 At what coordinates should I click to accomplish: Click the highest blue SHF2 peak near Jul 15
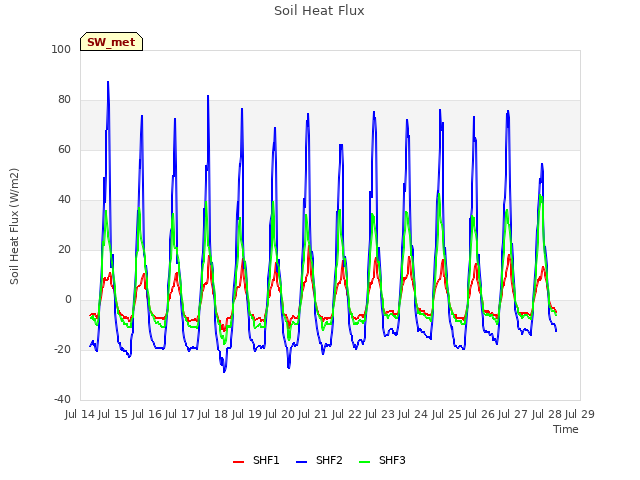click(108, 82)
